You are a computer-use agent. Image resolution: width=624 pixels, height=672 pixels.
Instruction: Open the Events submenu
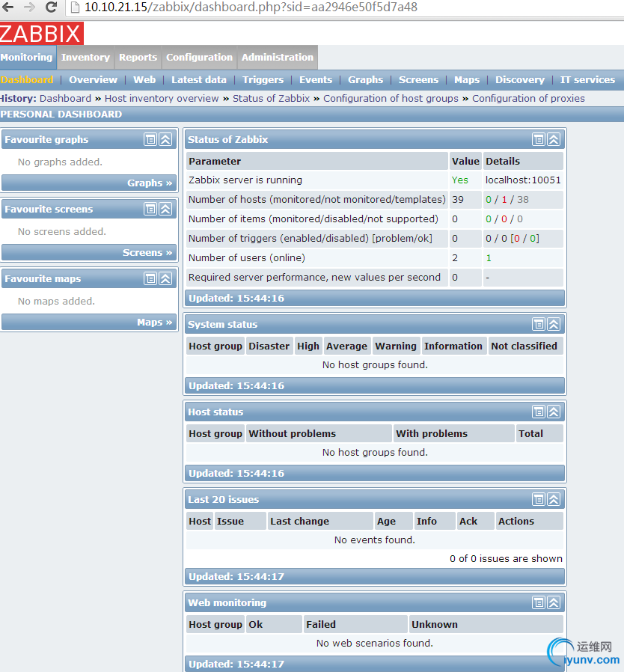(x=316, y=80)
